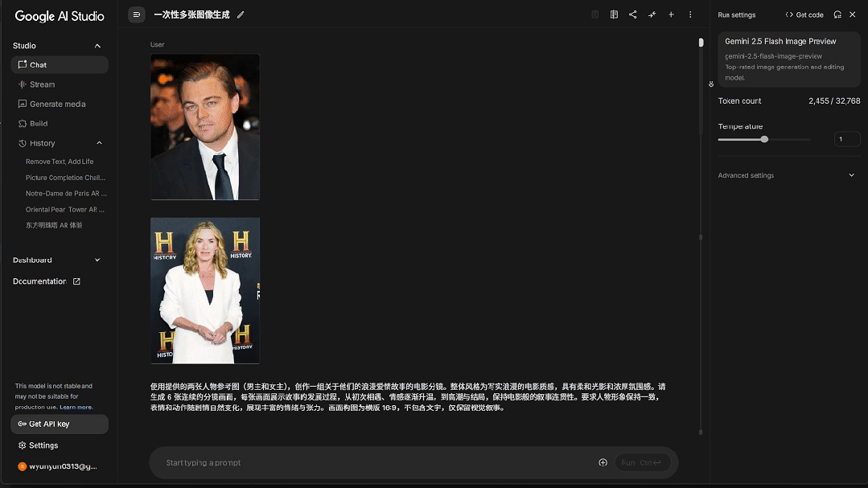Expand the Dashboard section
Screen dimensions: 868x488
[x=98, y=259]
